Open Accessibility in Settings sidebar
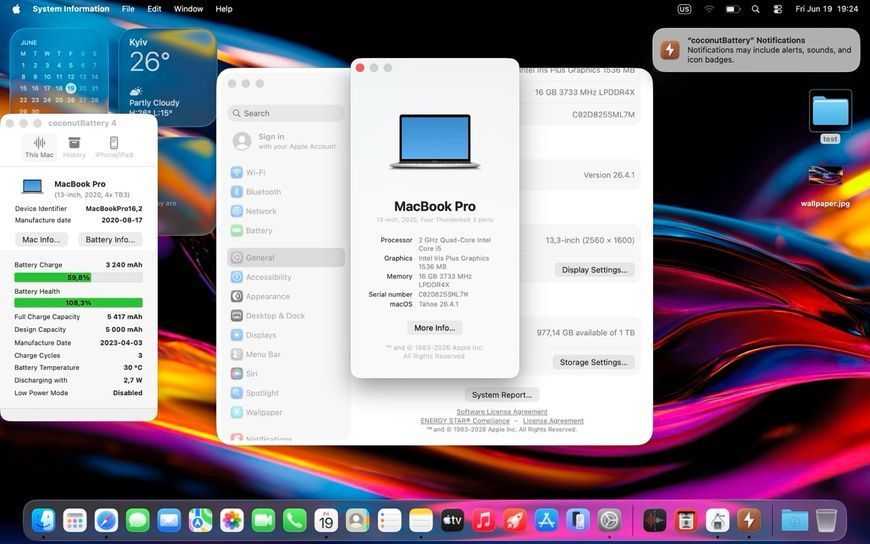870x544 pixels. pos(286,277)
